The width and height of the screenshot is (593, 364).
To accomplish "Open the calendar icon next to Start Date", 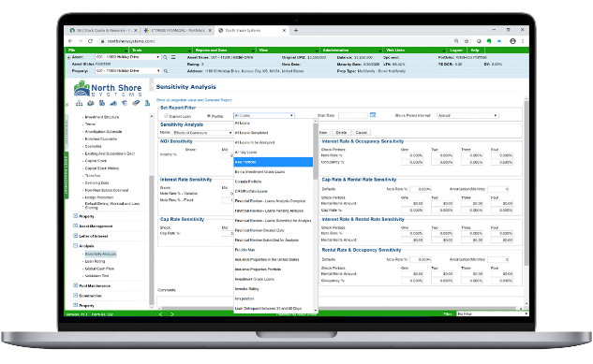I will click(373, 115).
